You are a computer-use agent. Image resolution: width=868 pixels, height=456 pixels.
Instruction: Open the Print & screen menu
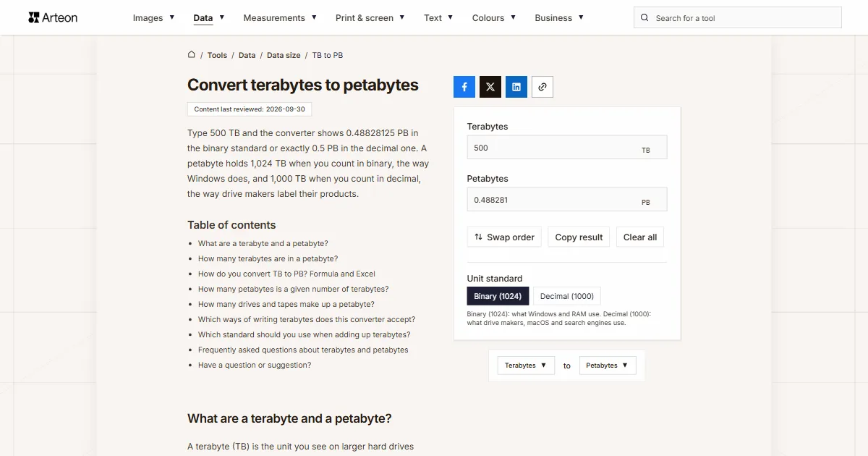click(x=370, y=18)
